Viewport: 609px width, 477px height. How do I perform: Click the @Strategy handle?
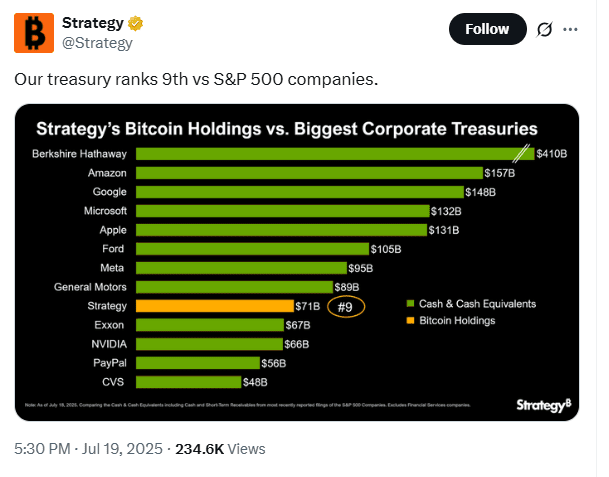tap(97, 43)
